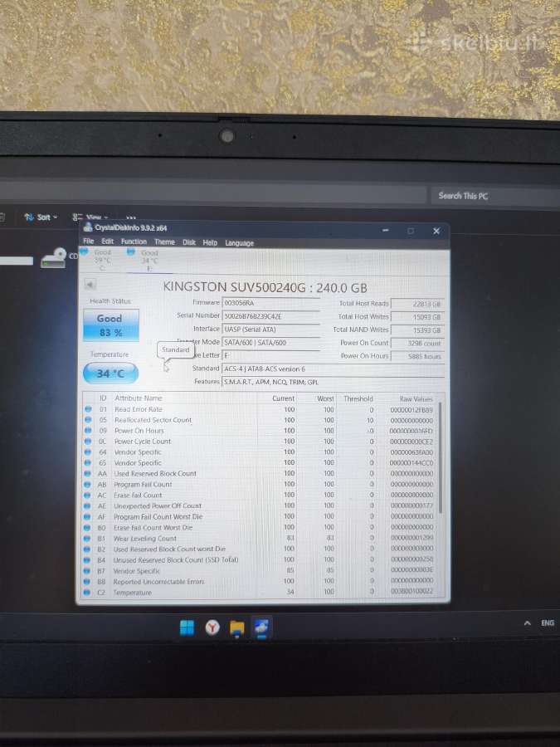
Task: Click the SMART attribute list scrollbar
Action: (x=440, y=457)
